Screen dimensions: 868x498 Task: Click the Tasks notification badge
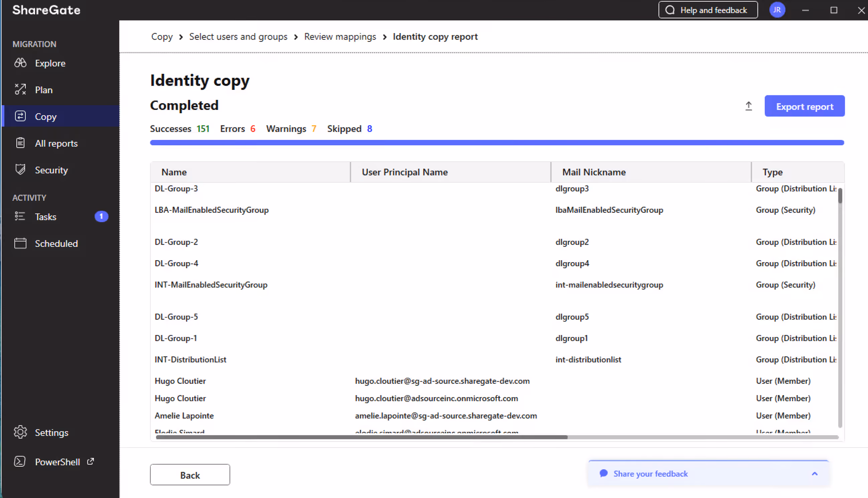click(101, 216)
